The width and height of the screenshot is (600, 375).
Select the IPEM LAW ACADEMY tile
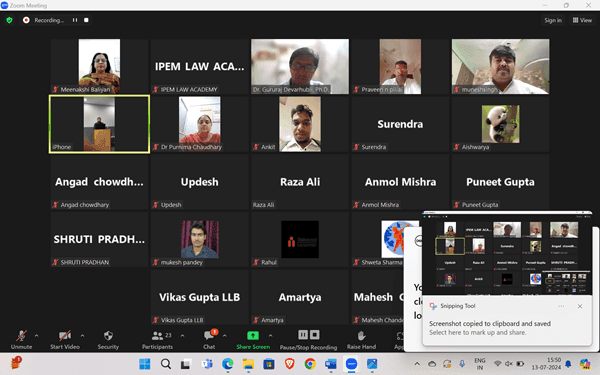click(200, 66)
